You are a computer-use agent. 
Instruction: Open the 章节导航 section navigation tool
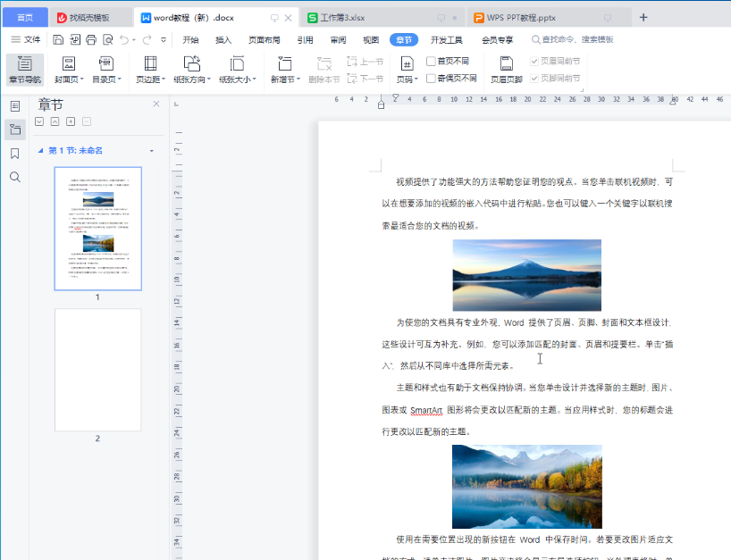coord(25,69)
